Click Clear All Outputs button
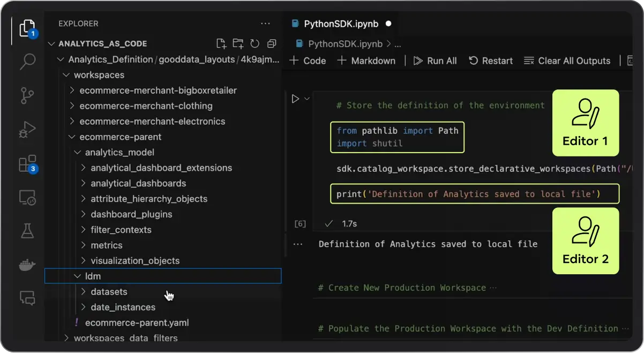 [x=567, y=61]
